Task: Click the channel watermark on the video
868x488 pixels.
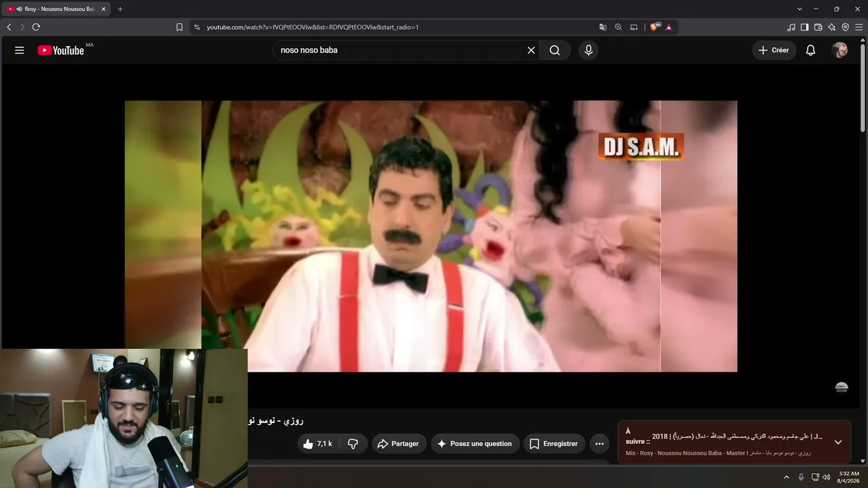Action: tap(842, 387)
